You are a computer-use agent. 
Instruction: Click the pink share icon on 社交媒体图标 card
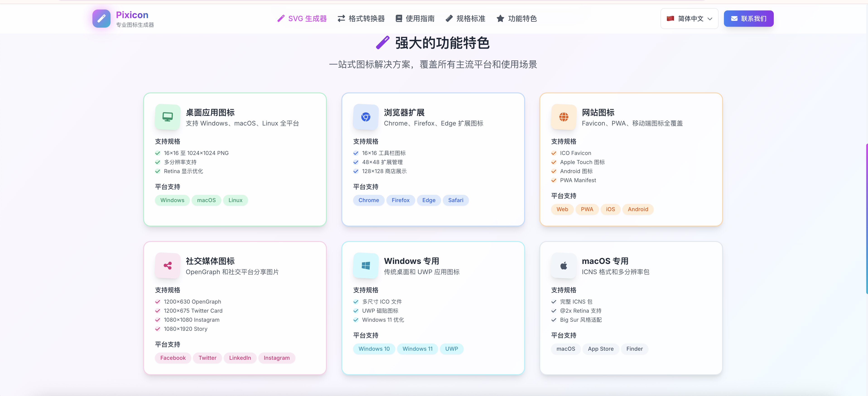coord(167,266)
